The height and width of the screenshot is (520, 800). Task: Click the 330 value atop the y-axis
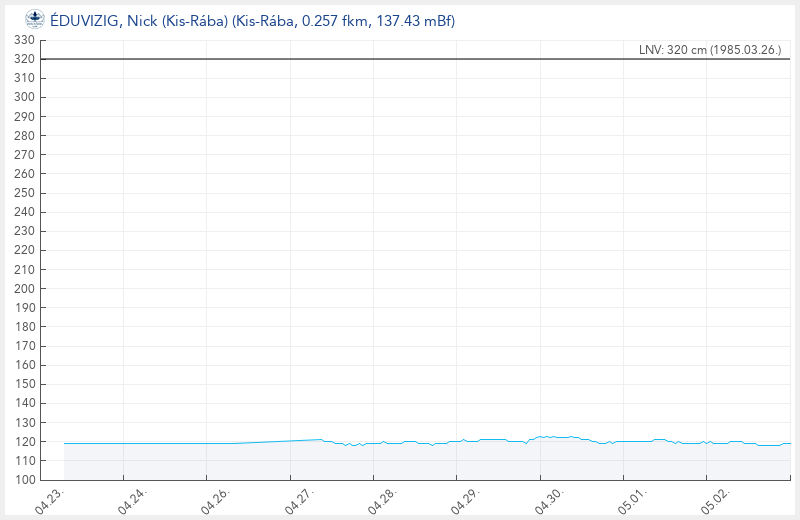tap(24, 40)
